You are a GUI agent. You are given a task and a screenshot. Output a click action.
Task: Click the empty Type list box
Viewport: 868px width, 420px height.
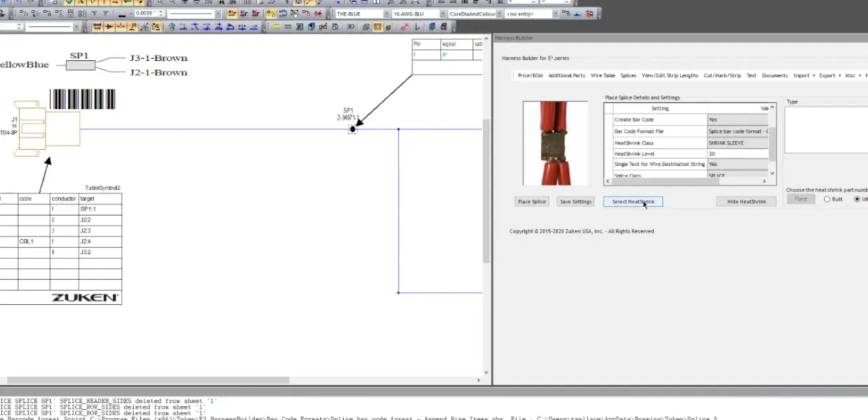tap(826, 130)
